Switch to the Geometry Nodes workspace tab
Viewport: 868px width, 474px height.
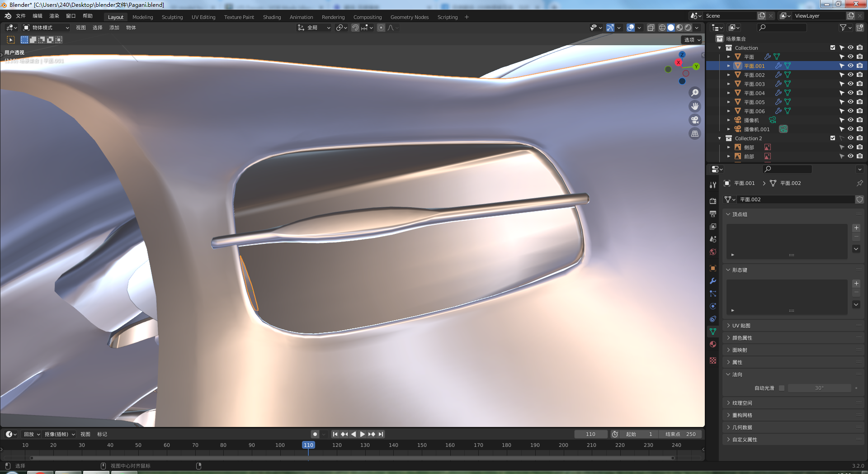click(x=410, y=17)
